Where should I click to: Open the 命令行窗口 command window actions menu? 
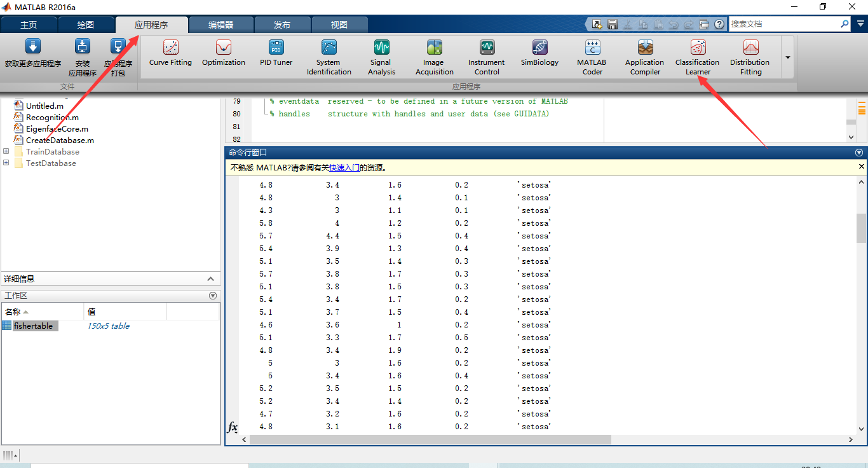click(x=859, y=153)
